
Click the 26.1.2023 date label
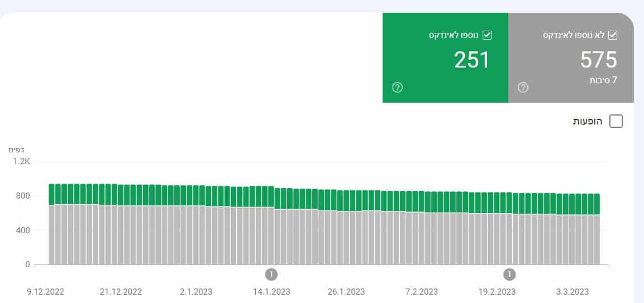[346, 292]
